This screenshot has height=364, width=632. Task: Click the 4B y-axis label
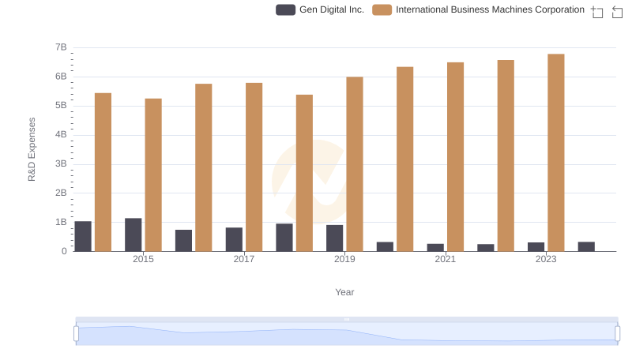pos(61,135)
